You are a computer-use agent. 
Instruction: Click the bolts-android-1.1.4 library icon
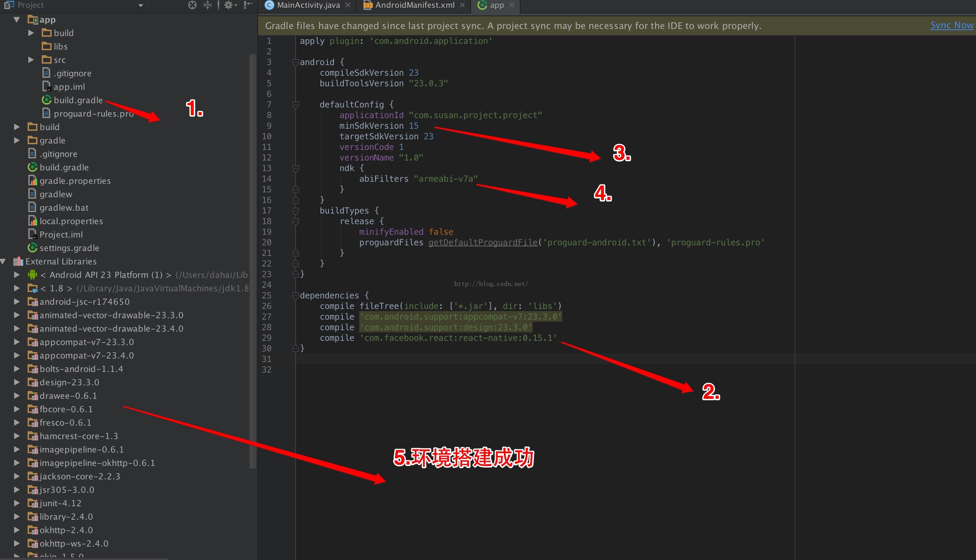coord(33,369)
